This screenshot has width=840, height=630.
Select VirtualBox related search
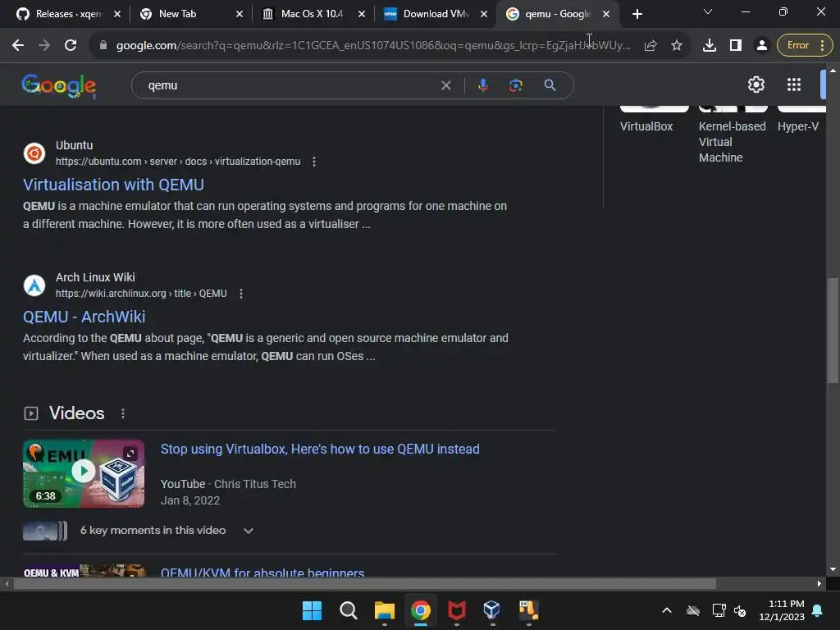point(646,126)
